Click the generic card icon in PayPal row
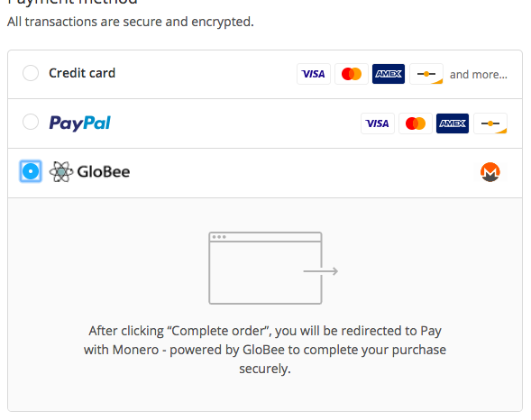 (490, 123)
